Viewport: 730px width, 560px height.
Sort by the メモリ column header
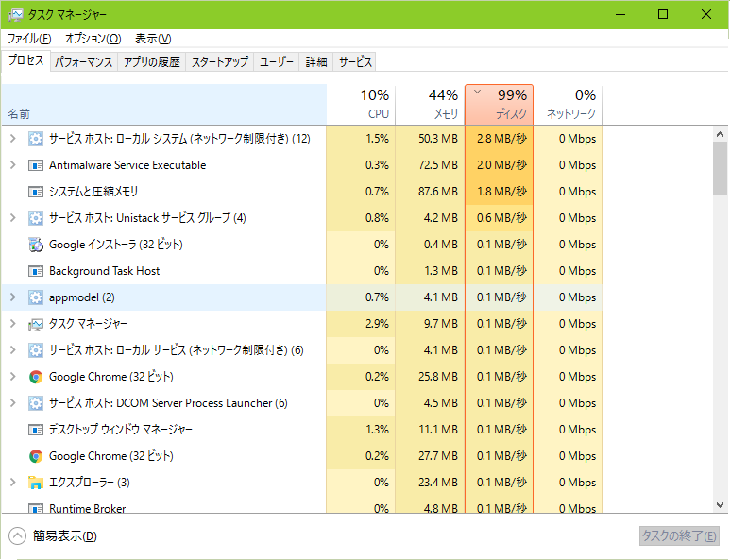click(431, 105)
